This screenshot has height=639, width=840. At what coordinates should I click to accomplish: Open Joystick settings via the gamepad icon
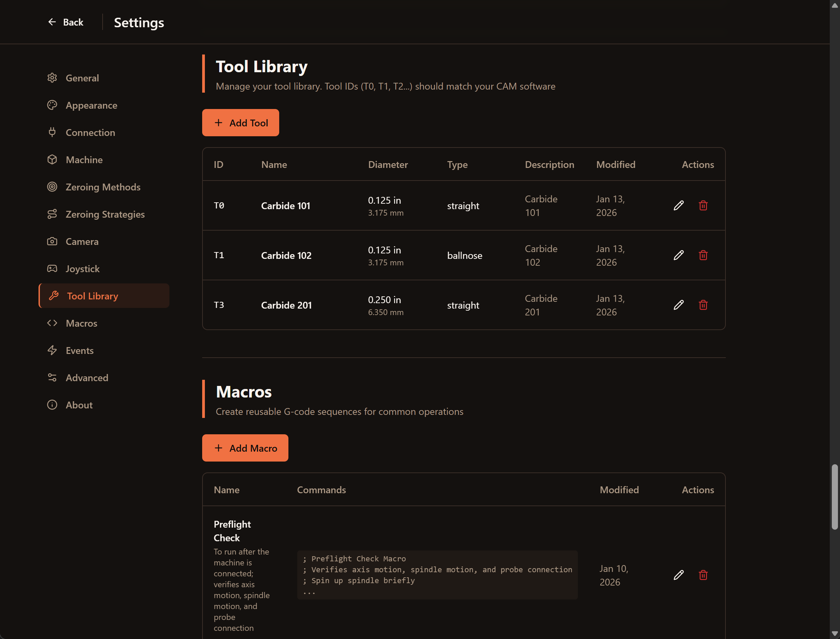coord(52,268)
